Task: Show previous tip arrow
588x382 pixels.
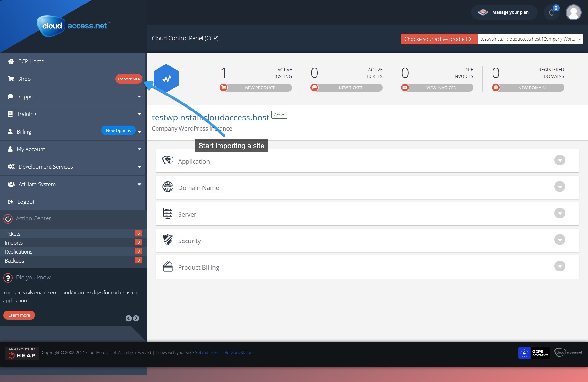Action: coord(128,318)
